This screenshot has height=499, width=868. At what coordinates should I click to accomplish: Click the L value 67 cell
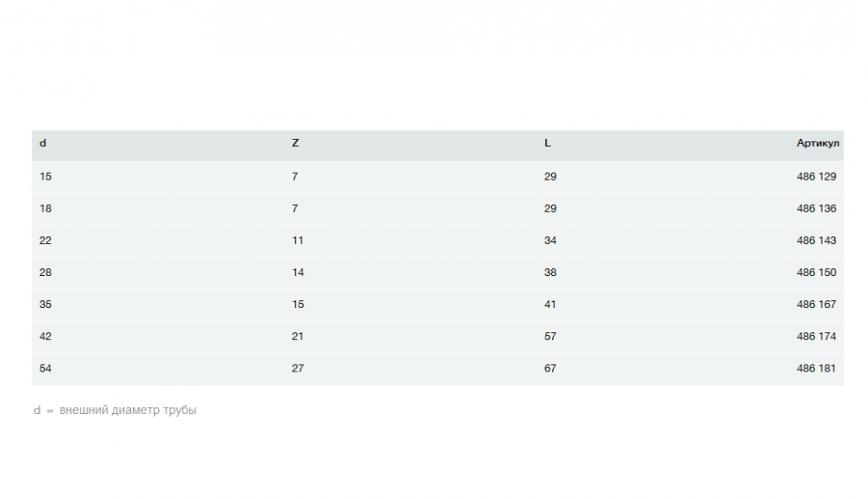point(550,369)
